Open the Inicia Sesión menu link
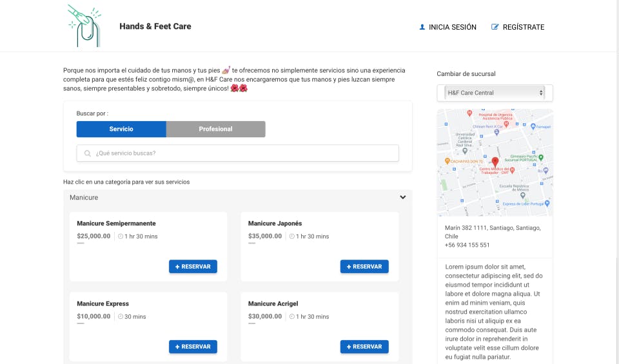Screen dimensions: 619x364 (x=452, y=27)
